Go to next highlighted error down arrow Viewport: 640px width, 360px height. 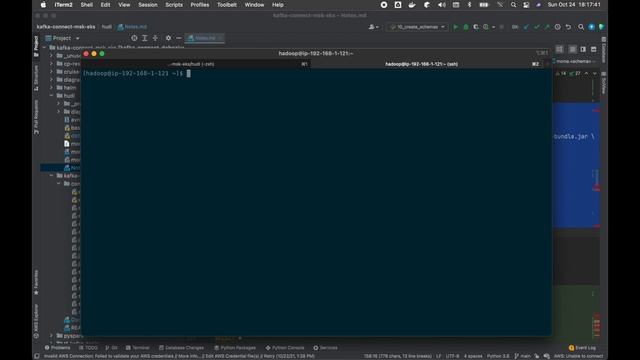[x=595, y=73]
